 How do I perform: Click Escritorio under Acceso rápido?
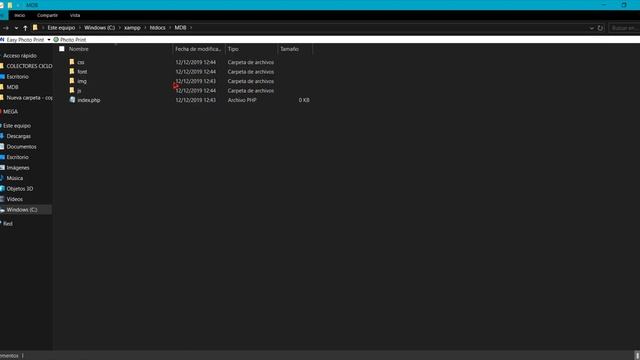tap(17, 76)
